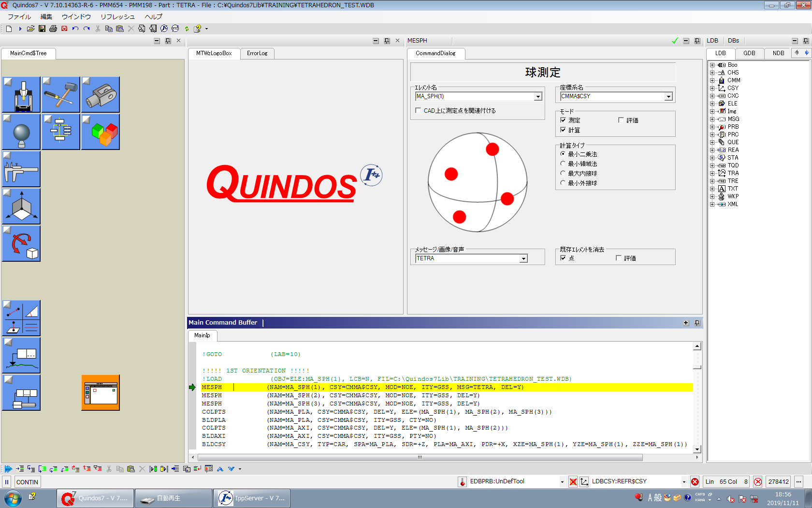Toggle the 点 checkbox under existing element deletion
Screen dimensions: 812x508
563,258
